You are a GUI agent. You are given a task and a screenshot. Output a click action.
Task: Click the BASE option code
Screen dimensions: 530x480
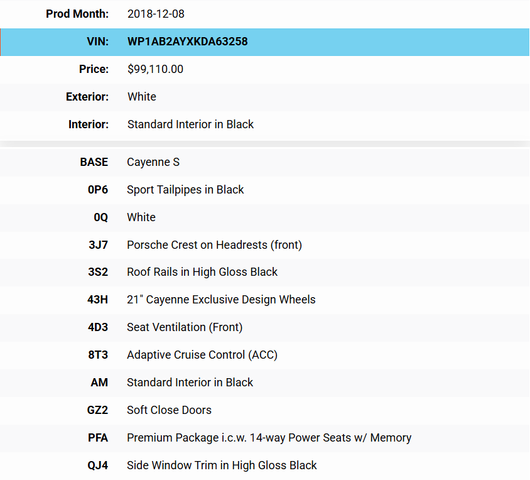(94, 162)
